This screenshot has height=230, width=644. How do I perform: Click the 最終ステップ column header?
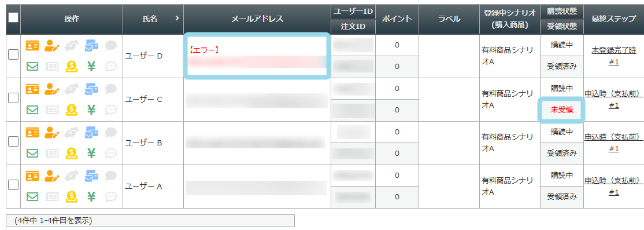coord(613,19)
